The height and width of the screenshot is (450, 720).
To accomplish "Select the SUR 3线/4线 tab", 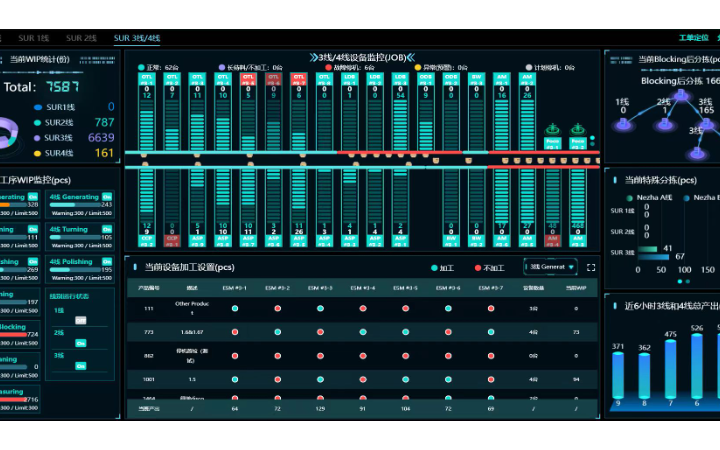I will tap(137, 38).
